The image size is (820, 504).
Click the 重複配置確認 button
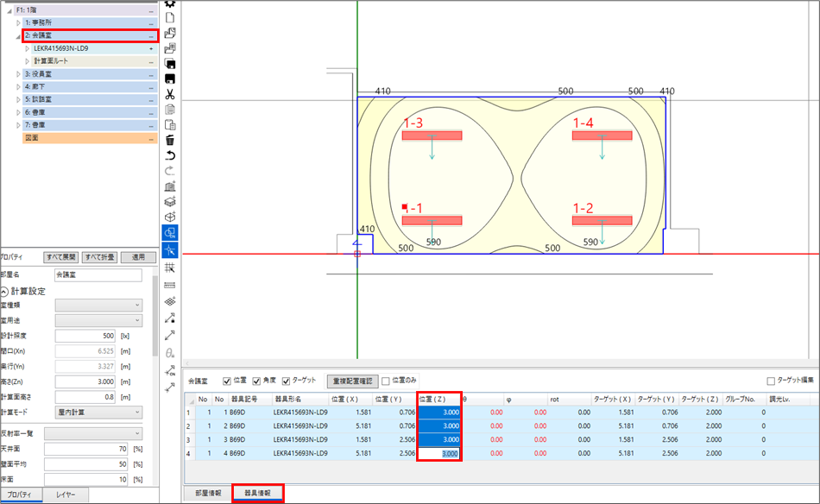coord(352,381)
